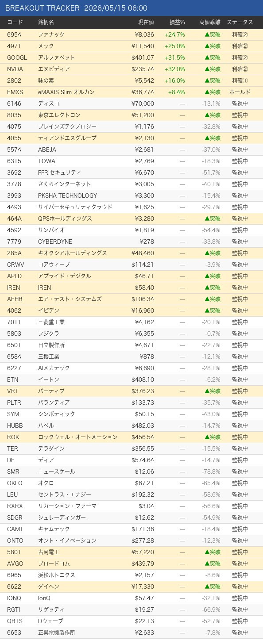Image resolution: width=263 pixels, height=644 pixels.
Task: Click ホールド status for EMXS
Action: point(240,92)
